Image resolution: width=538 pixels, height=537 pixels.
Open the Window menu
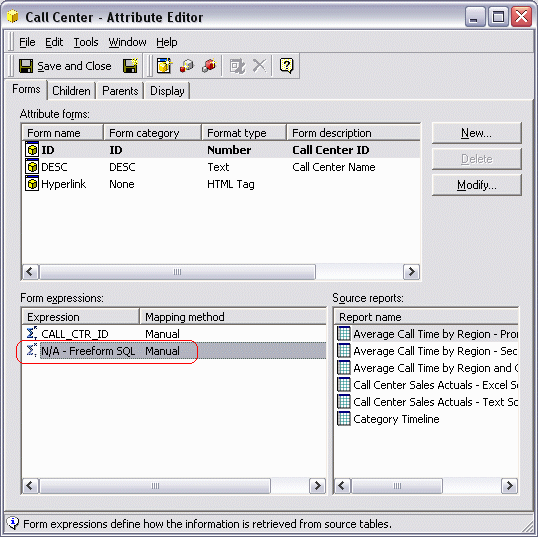click(x=127, y=42)
